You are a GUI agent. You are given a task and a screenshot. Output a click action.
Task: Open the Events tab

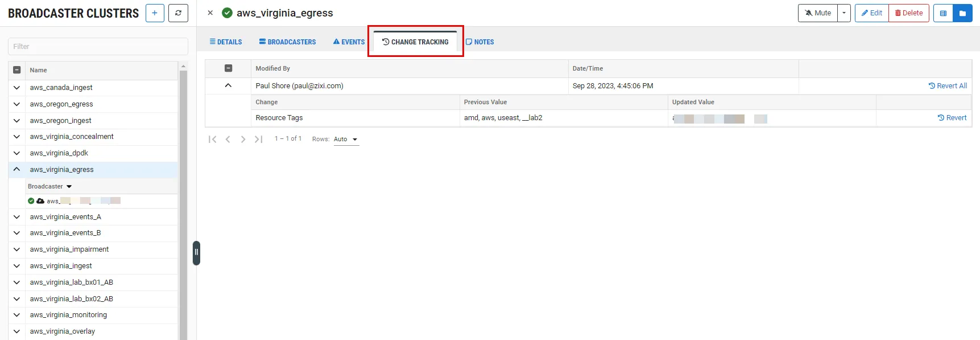pos(349,42)
